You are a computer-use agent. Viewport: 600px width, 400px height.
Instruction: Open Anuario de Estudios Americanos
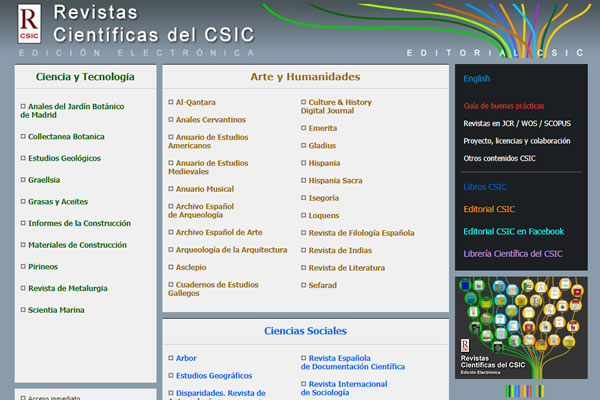[x=208, y=141]
